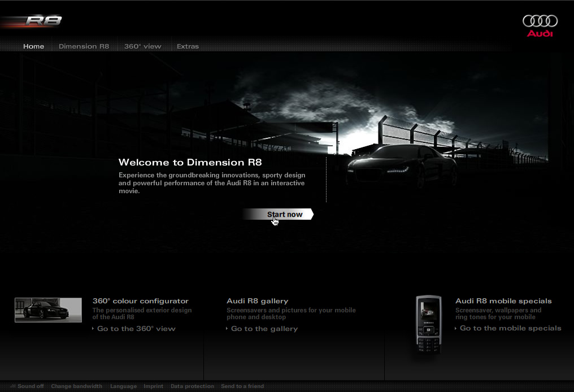Screen dimensions: 574x392
Task: Click the arrow before Go to the 360° view
Action: (93, 329)
